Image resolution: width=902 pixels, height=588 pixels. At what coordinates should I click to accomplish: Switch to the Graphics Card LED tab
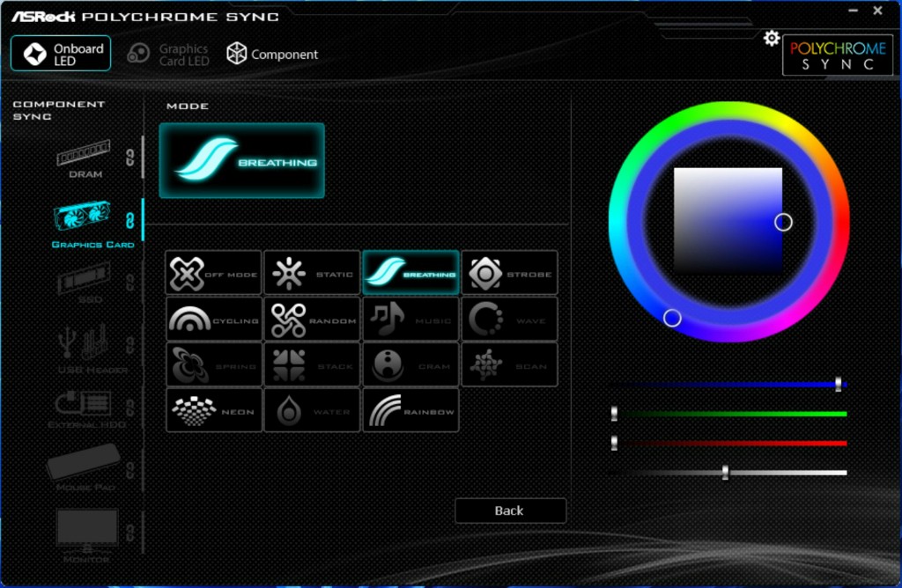tap(168, 55)
